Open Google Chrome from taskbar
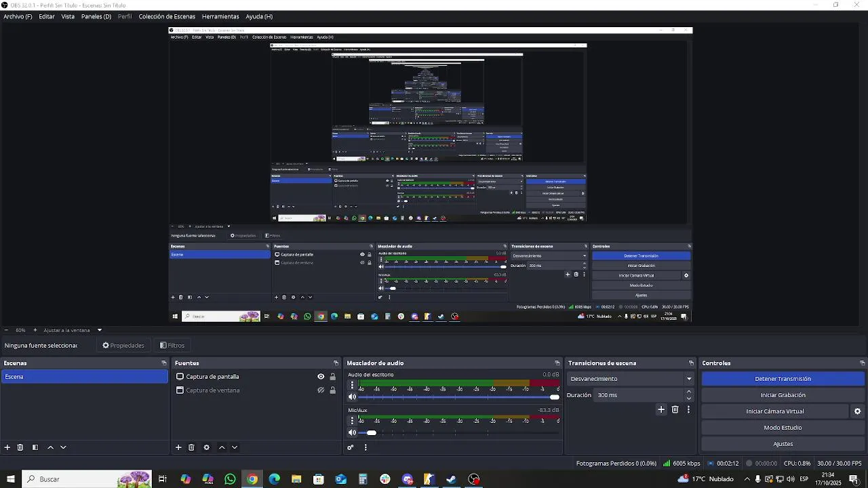868x488 pixels. click(252, 479)
